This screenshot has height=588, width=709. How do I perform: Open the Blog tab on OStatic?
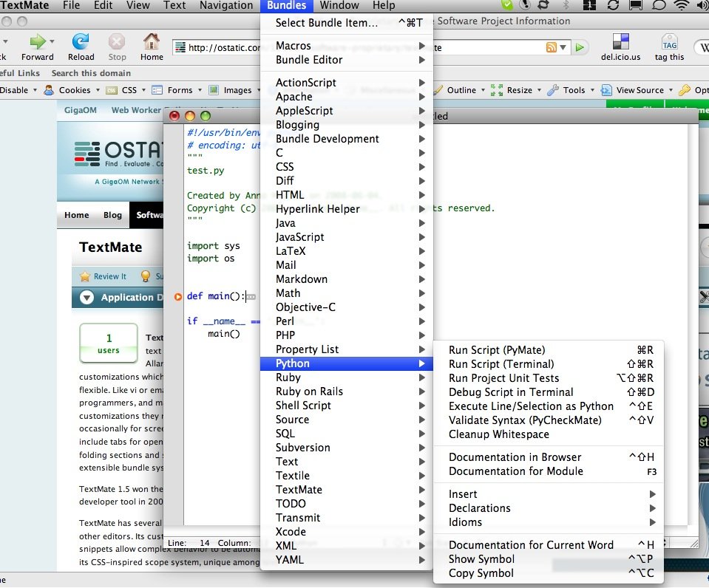click(112, 215)
